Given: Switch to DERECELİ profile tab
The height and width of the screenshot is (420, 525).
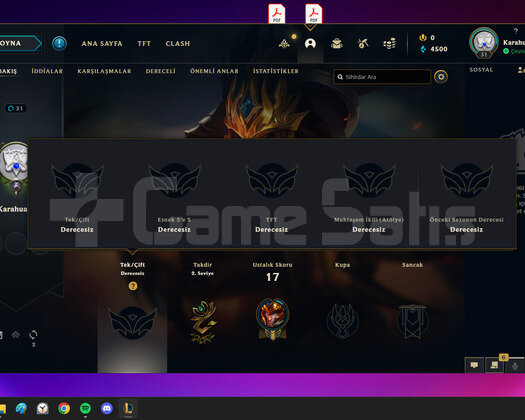Looking at the screenshot, I should pos(160,71).
